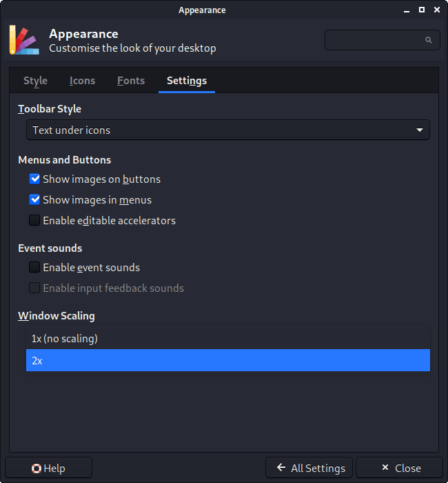Click the Close button's x icon
The height and width of the screenshot is (483, 448).
[385, 468]
